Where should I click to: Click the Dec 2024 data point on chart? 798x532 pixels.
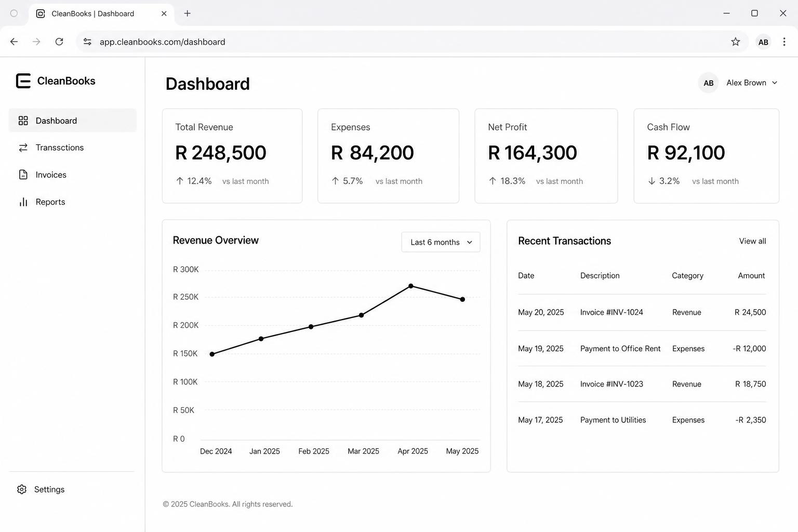click(212, 354)
